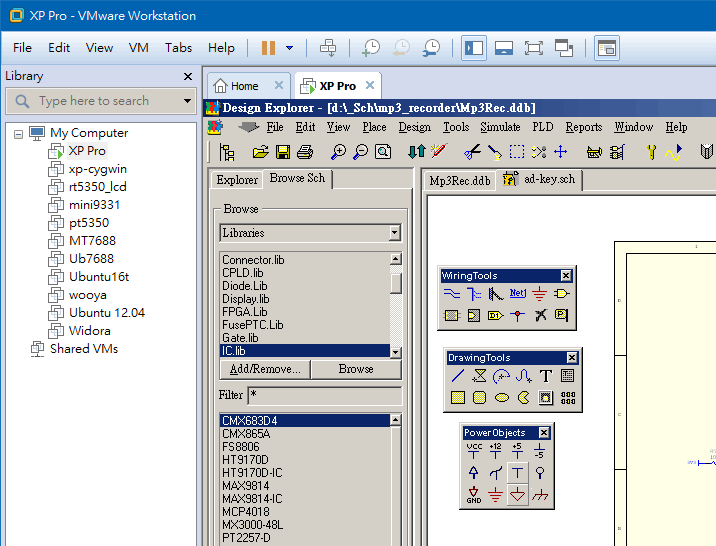Place the GND arrow power symbol
Image resolution: width=716 pixels, height=546 pixels.
point(473,495)
